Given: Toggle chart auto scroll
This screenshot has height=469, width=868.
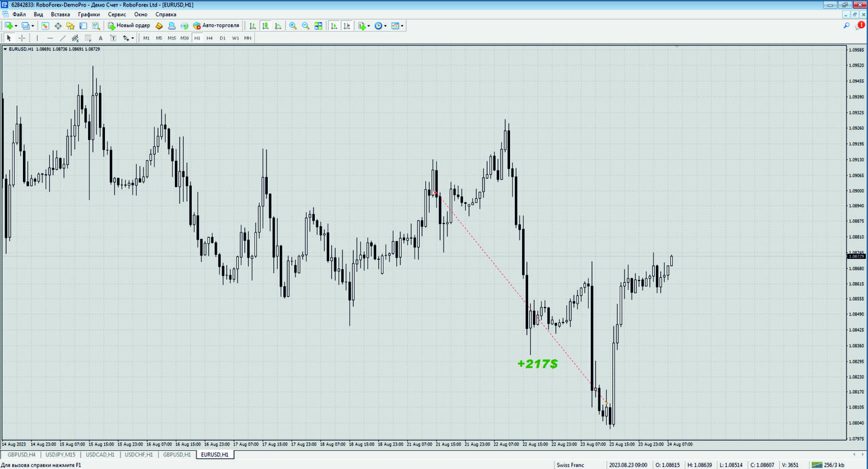Looking at the screenshot, I should click(334, 26).
